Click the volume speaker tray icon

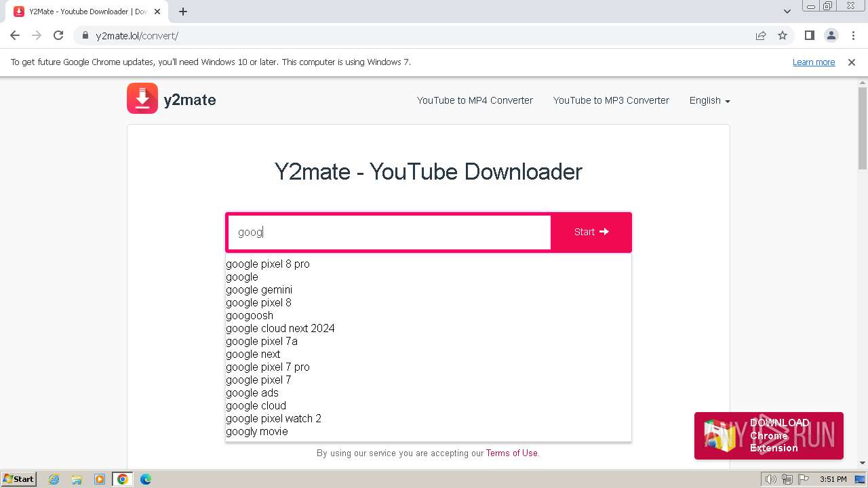(770, 479)
